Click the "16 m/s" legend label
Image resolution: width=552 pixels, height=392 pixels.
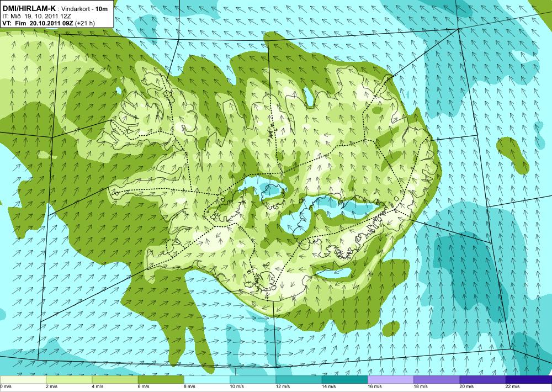[x=375, y=386]
